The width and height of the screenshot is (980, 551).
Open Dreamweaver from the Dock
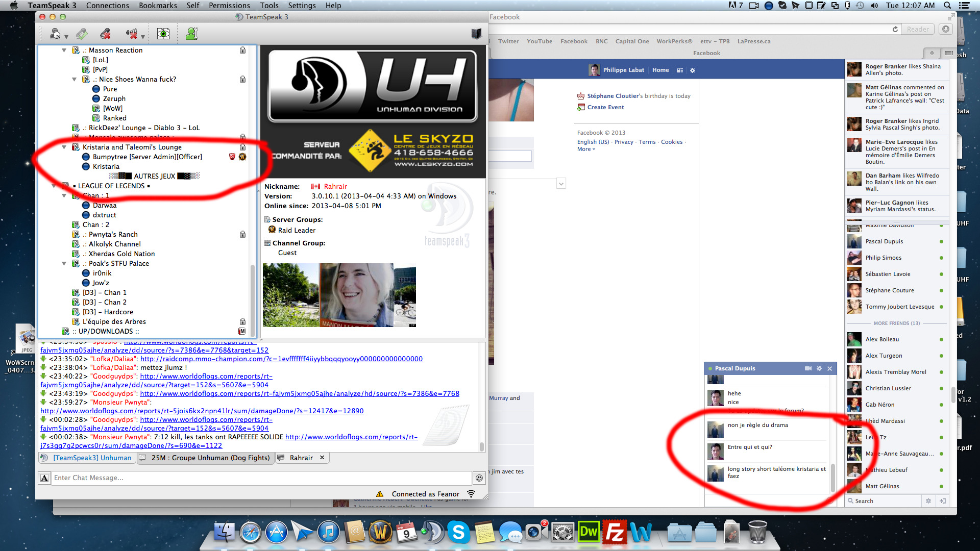tap(589, 532)
